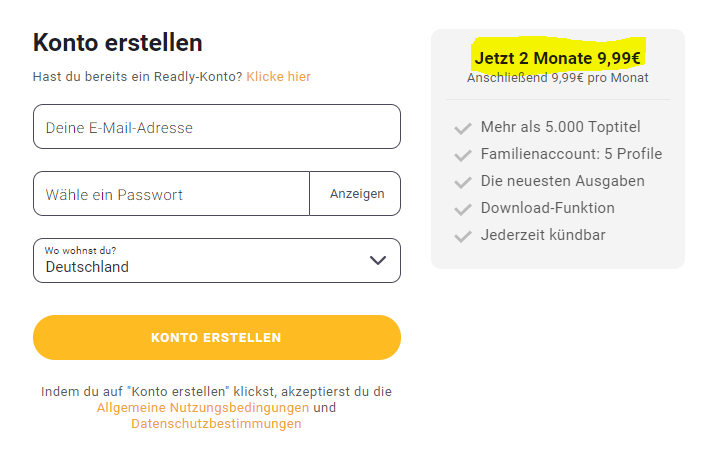708x451 pixels.
Task: Click the Download-Funktion feature text
Action: tap(548, 208)
